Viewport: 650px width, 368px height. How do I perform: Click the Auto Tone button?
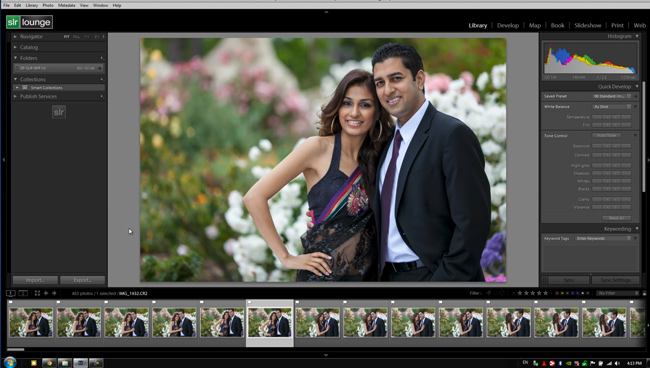click(x=606, y=136)
